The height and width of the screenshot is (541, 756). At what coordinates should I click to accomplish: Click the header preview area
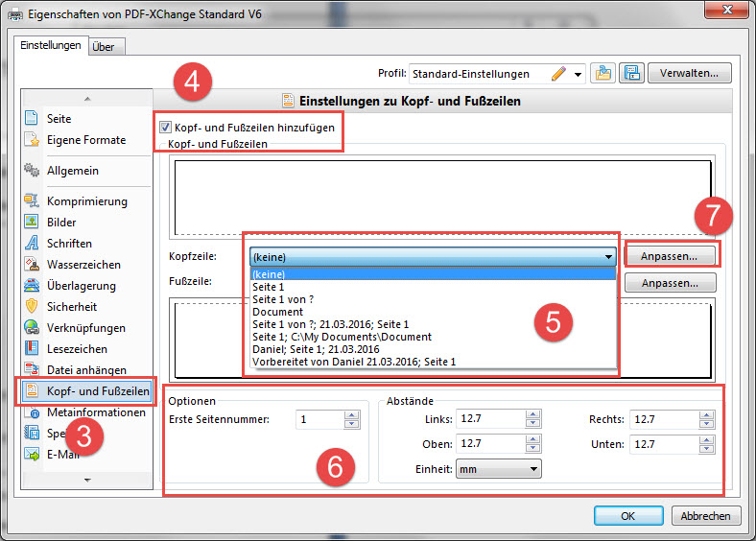pos(442,198)
